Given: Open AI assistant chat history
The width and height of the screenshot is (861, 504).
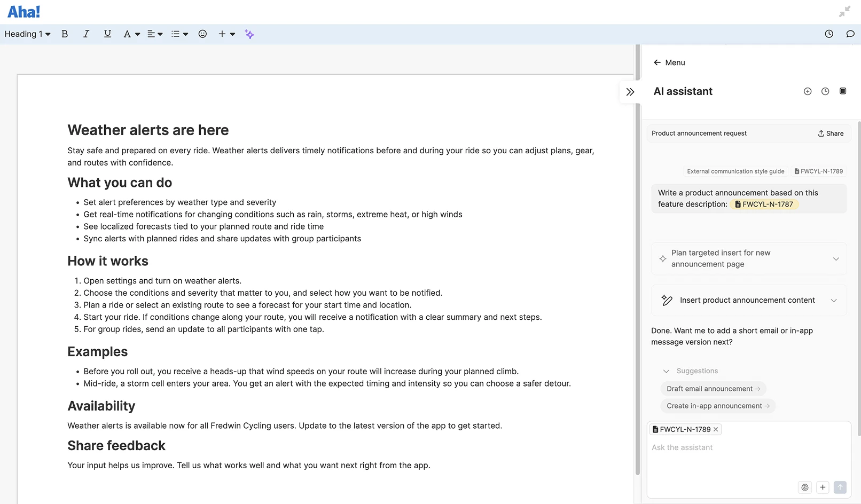Looking at the screenshot, I should tap(825, 91).
